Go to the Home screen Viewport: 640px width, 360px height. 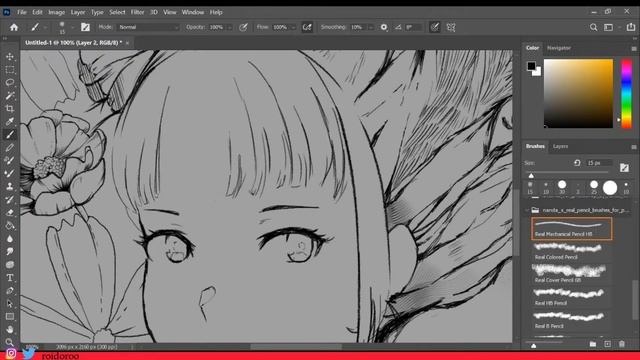14,27
